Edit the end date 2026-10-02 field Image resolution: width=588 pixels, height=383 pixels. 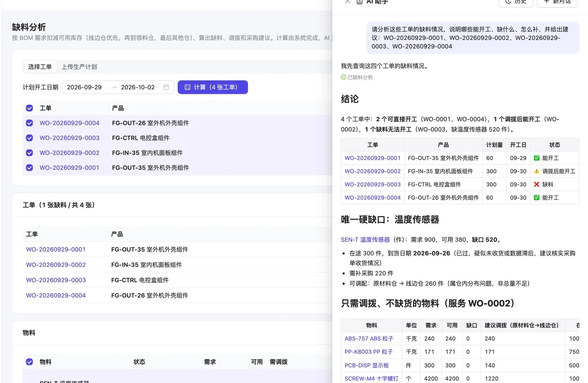[x=138, y=87]
